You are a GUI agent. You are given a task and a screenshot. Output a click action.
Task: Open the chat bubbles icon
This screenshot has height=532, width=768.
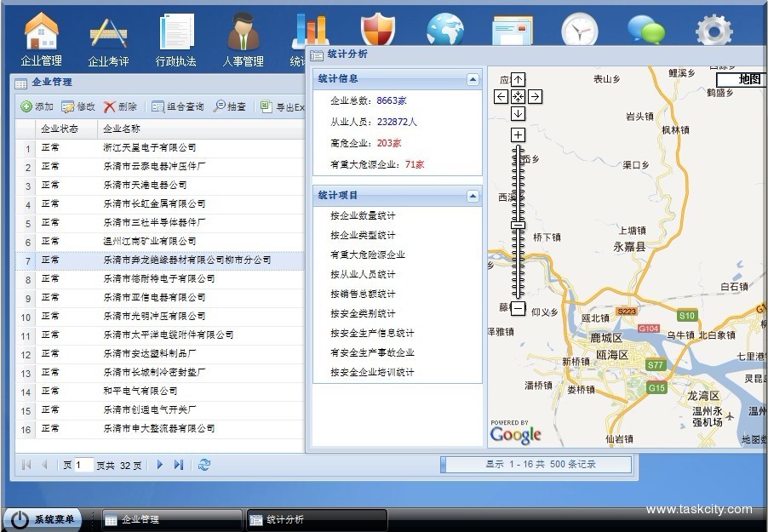click(646, 31)
